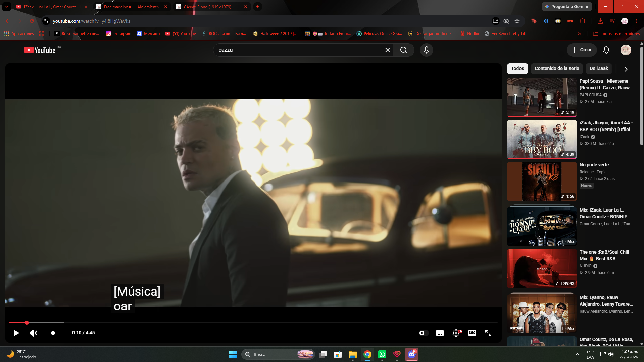
Task: Open 'Todos los marcadores' folder
Action: pyautogui.click(x=616, y=34)
